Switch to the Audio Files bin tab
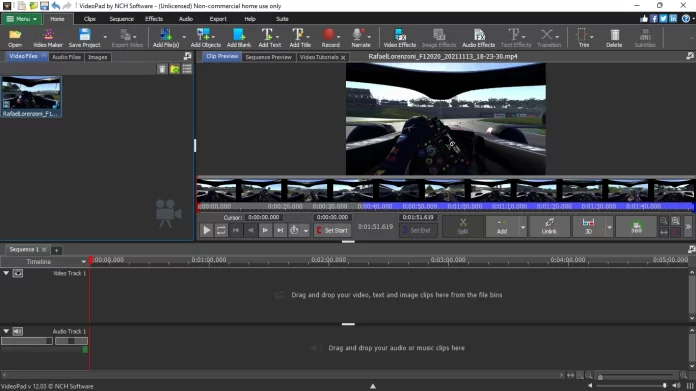Screen dimensions: 696x391 click(x=66, y=57)
